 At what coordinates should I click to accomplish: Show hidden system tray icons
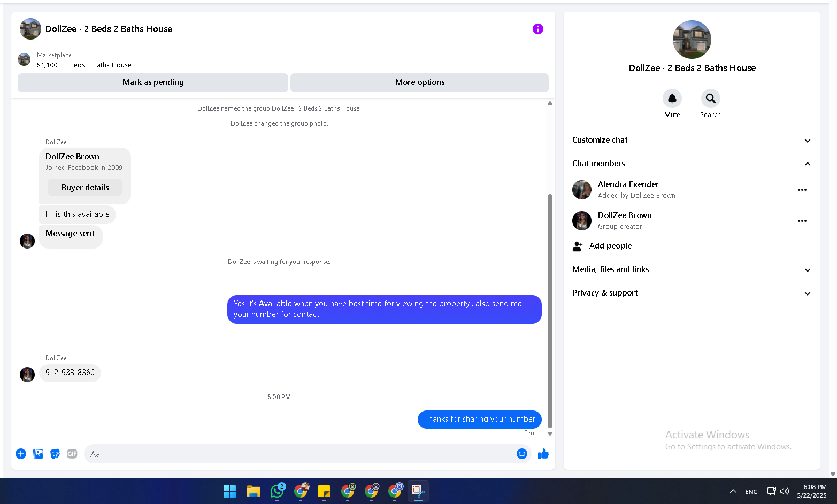pos(733,491)
